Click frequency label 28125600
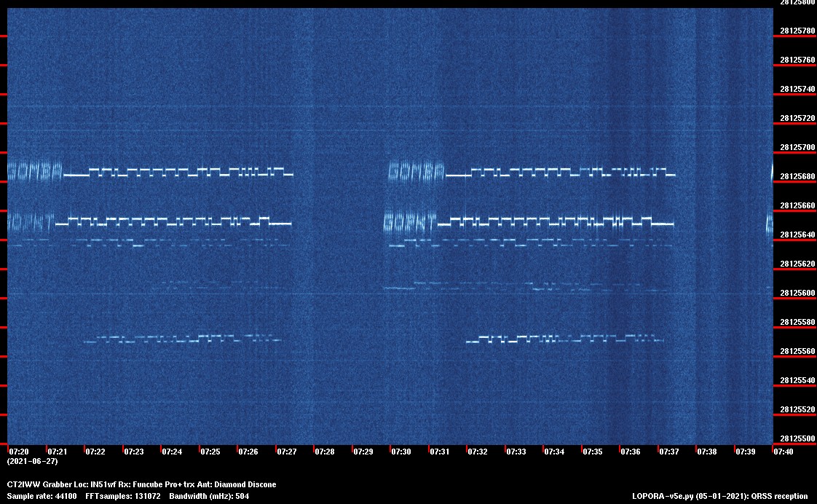 (797, 294)
